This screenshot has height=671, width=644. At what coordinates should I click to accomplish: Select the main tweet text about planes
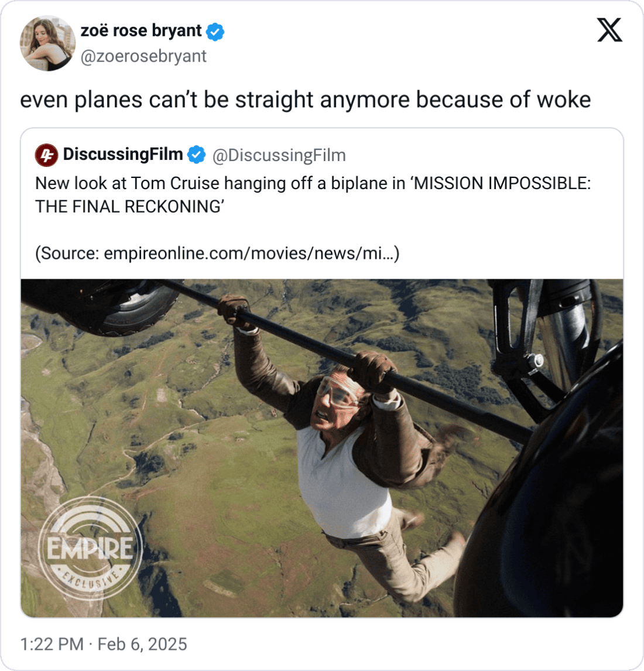306,100
